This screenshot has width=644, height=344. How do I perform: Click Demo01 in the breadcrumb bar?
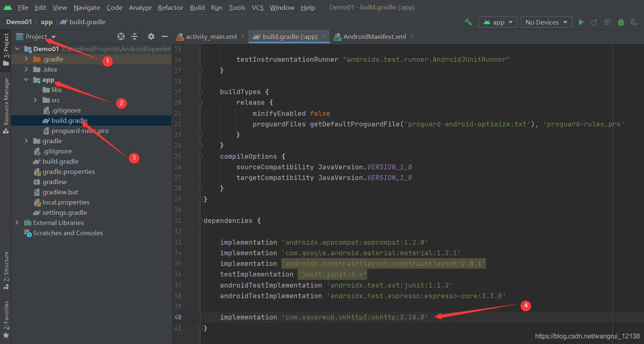[19, 22]
